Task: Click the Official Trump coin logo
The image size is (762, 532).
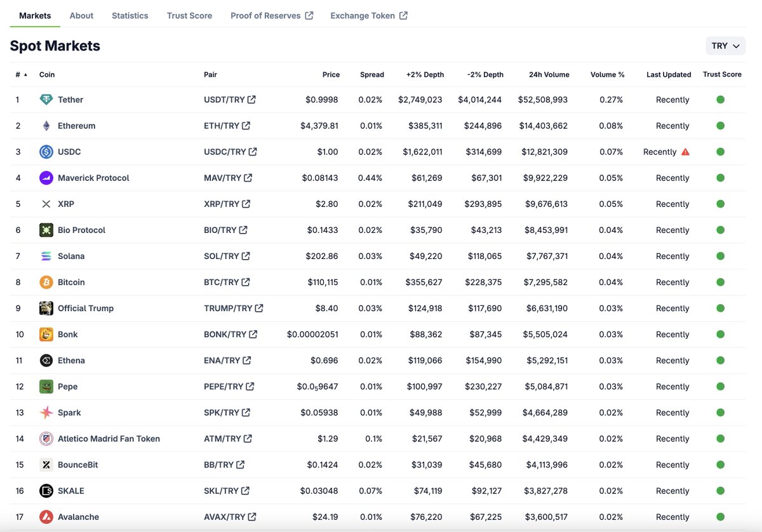Action: point(46,308)
